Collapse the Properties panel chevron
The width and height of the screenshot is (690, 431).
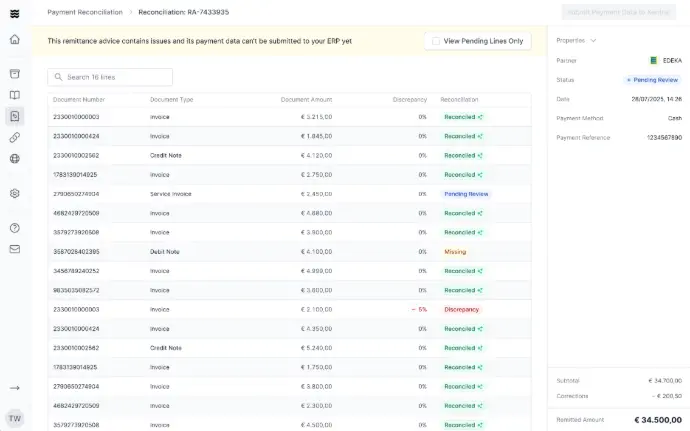click(593, 41)
